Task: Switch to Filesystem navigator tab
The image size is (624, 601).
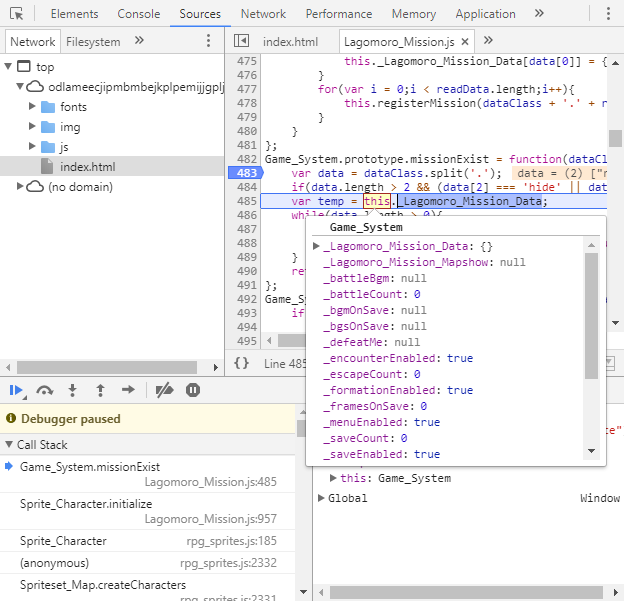Action: pos(93,41)
